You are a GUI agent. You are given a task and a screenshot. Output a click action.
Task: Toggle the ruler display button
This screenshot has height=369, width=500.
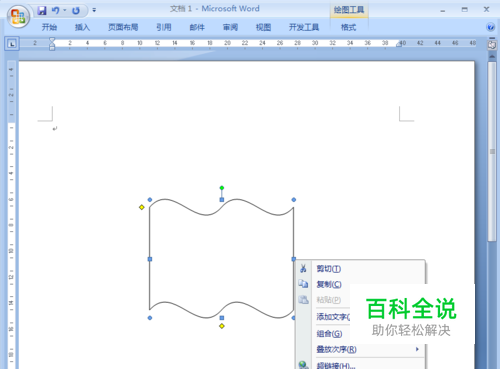coord(492,44)
